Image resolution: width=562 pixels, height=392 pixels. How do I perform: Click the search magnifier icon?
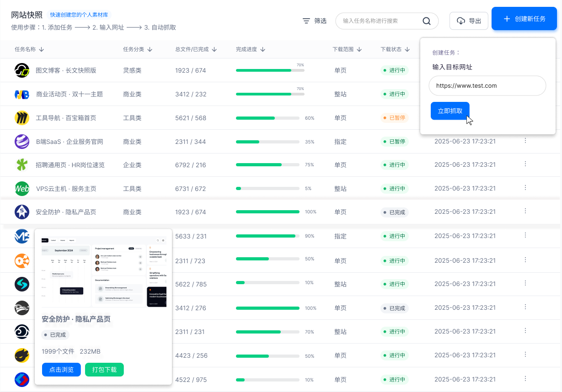[x=427, y=21]
